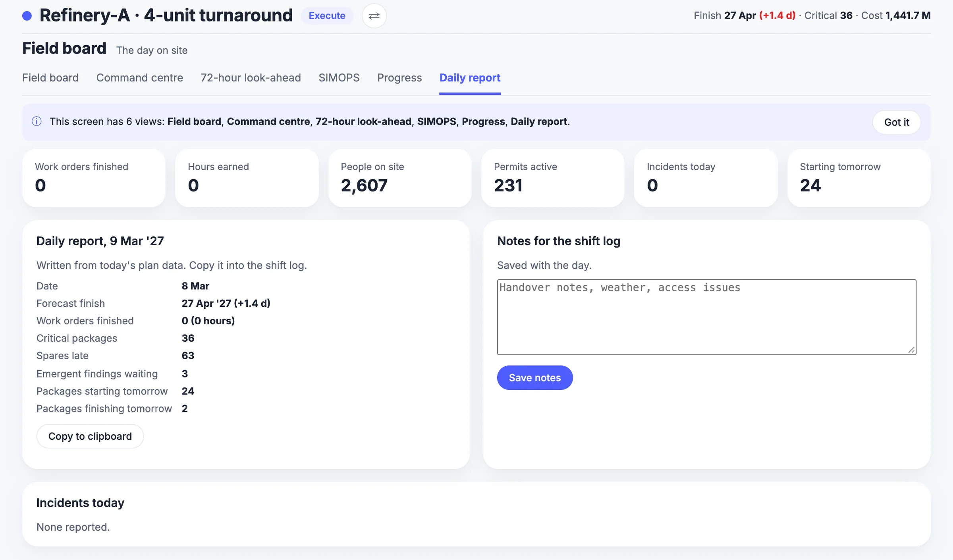Click the Copy to clipboard button

coord(90,436)
